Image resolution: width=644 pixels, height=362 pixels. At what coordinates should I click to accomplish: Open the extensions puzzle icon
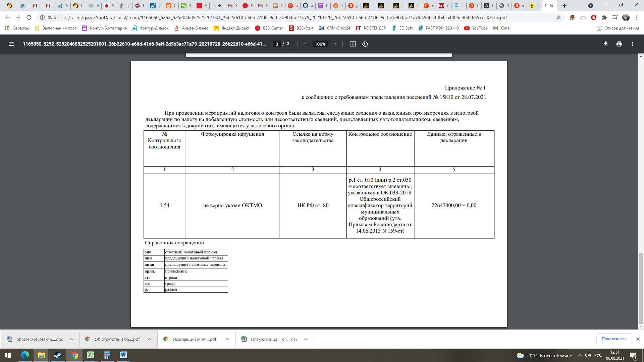point(604,17)
